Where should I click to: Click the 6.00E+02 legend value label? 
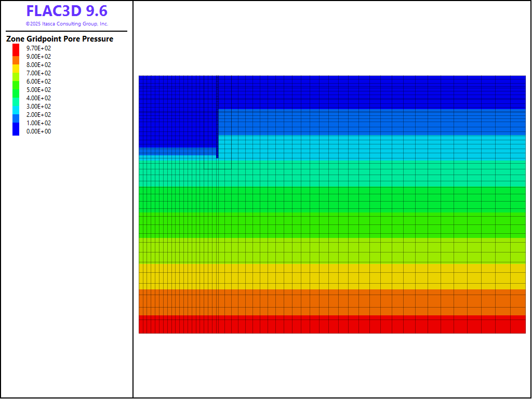[x=39, y=82]
